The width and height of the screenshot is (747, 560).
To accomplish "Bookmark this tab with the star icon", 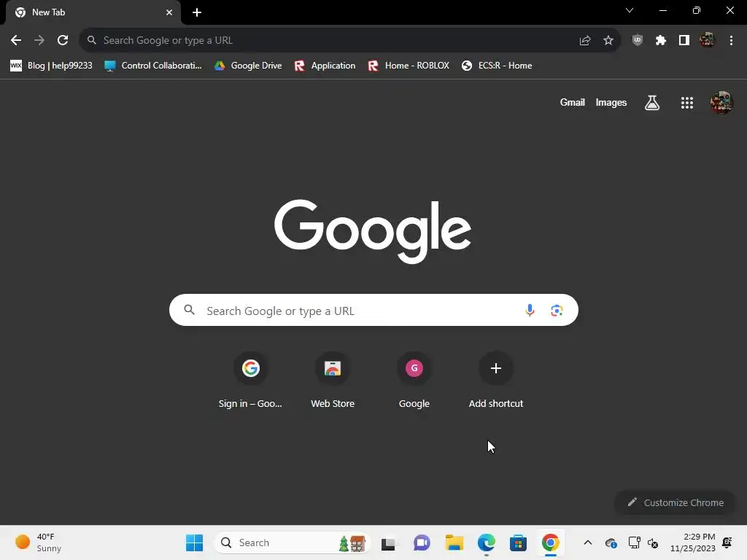I will (608, 41).
